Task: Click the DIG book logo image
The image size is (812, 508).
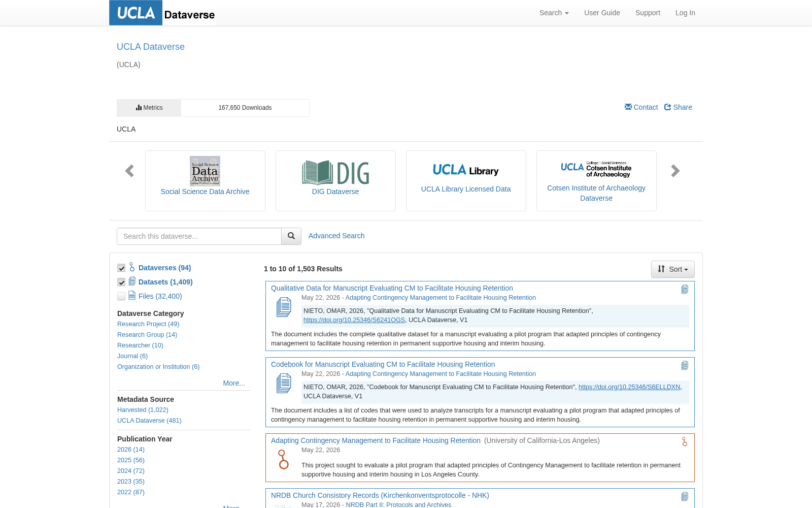Action: pos(335,172)
